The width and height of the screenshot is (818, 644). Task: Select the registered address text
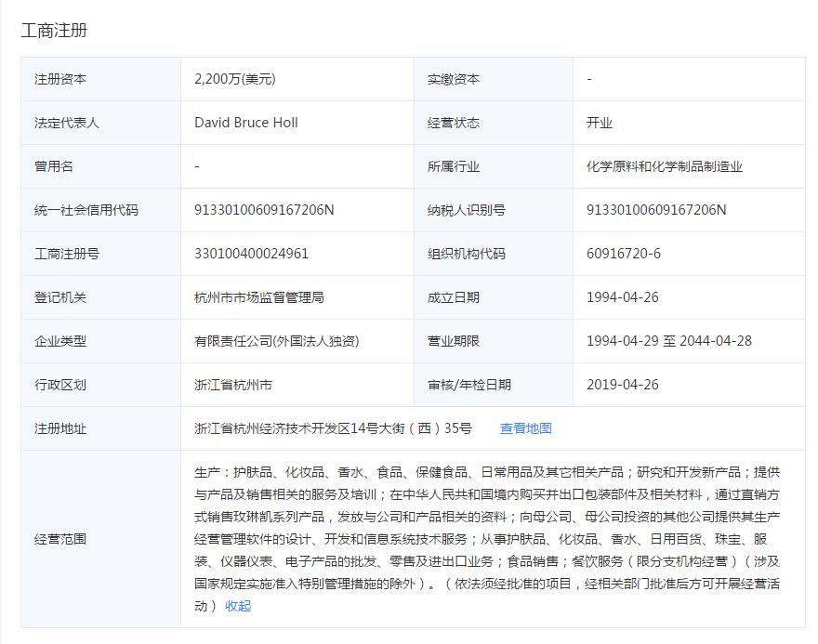333,428
